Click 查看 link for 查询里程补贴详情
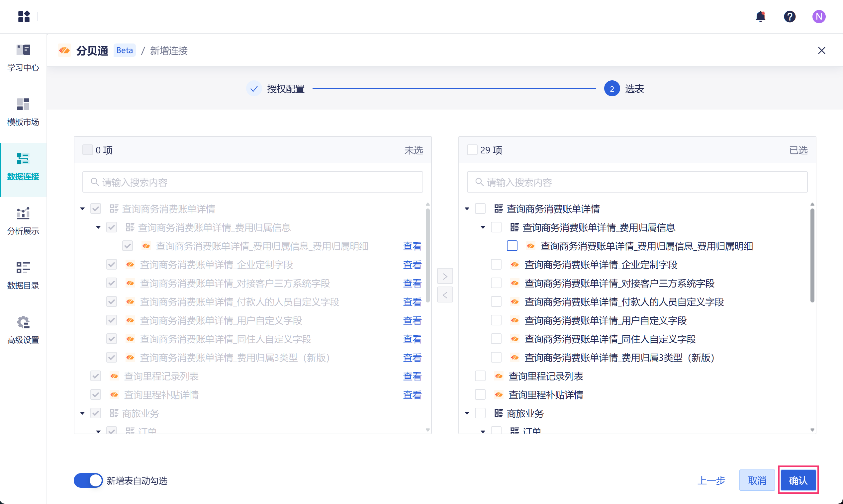Screen dimensions: 843x504 (412, 395)
